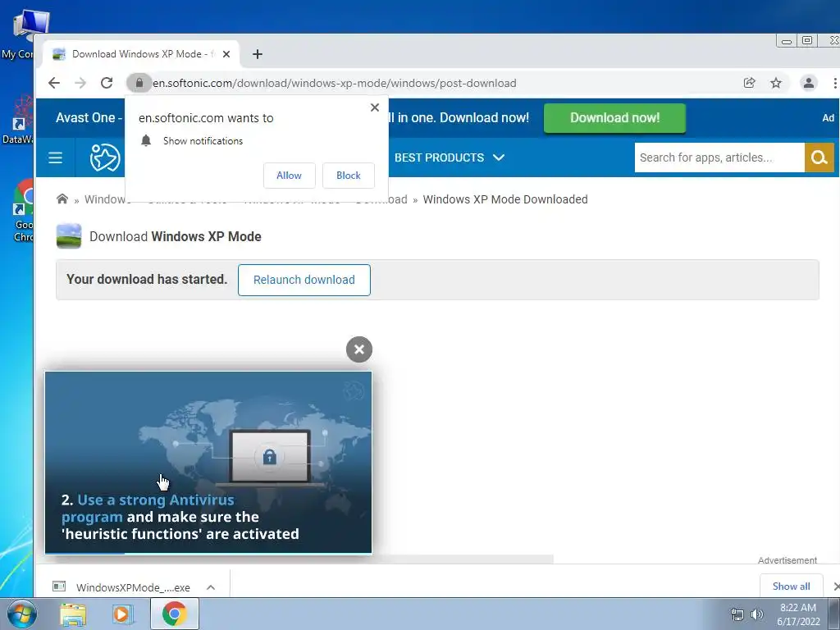Viewport: 840px width, 630px height.
Task: Open download options arrow for WindowsXPMode exe
Action: (x=211, y=587)
